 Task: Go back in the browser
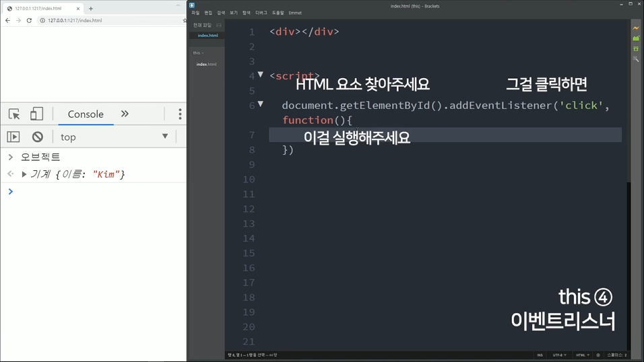point(7,20)
